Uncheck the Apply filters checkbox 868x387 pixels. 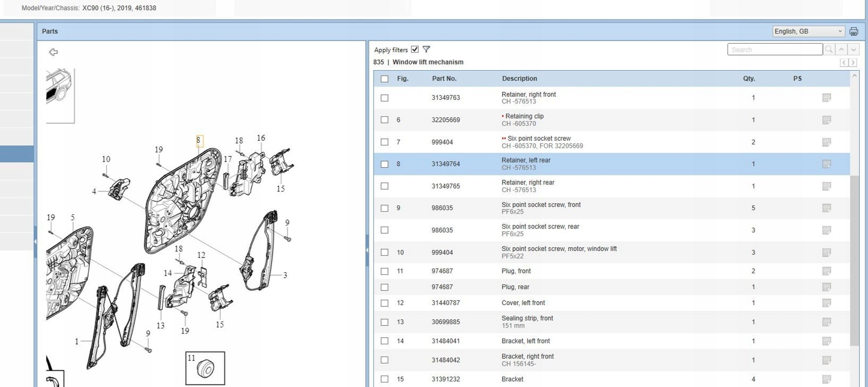415,49
